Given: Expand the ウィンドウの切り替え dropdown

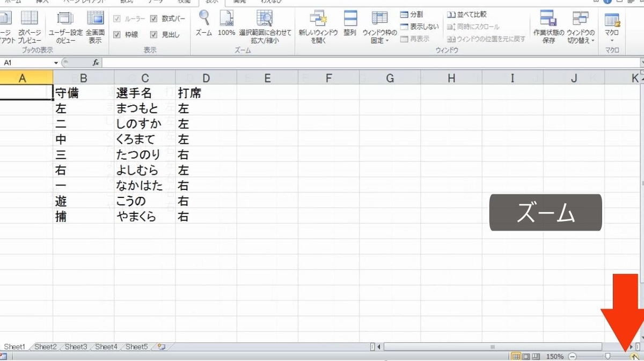Looking at the screenshot, I should pyautogui.click(x=581, y=26).
